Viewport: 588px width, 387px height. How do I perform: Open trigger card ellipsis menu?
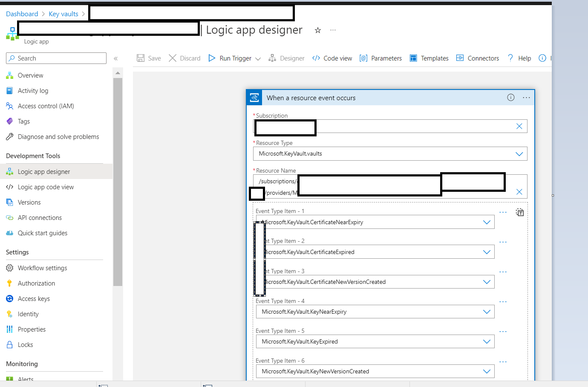[x=527, y=98]
